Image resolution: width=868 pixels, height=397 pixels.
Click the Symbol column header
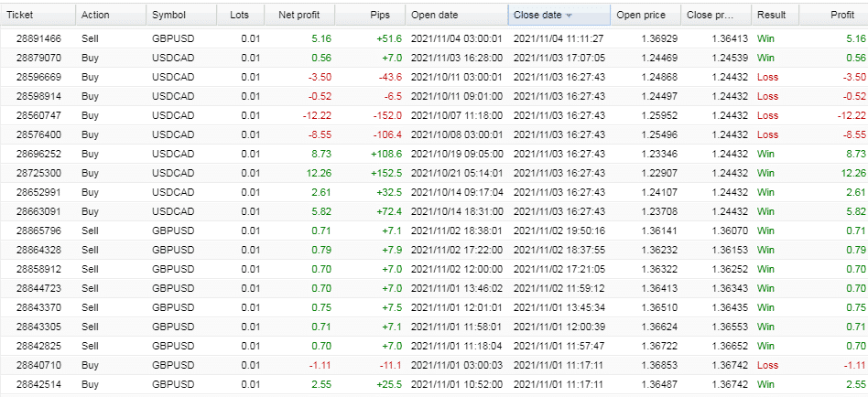pos(181,15)
